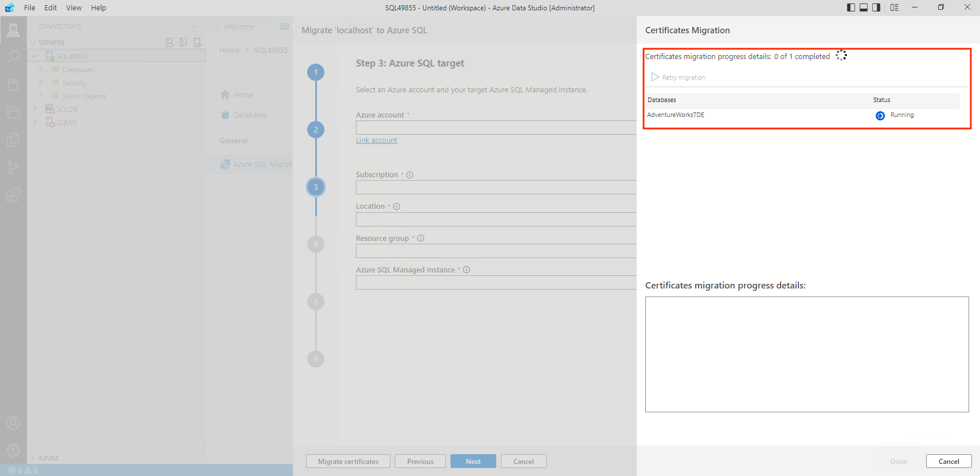
Task: Cancel the migration wizard
Action: [x=524, y=462]
